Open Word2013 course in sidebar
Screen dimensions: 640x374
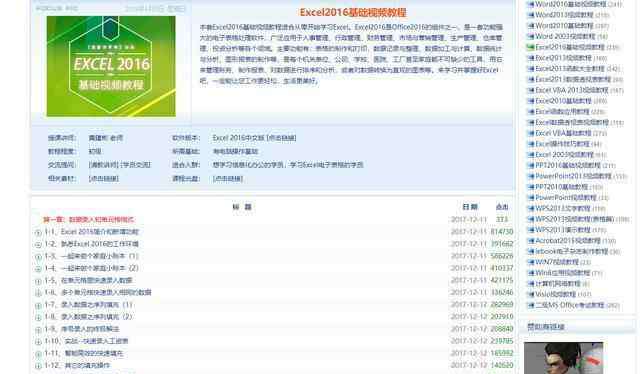click(x=564, y=15)
